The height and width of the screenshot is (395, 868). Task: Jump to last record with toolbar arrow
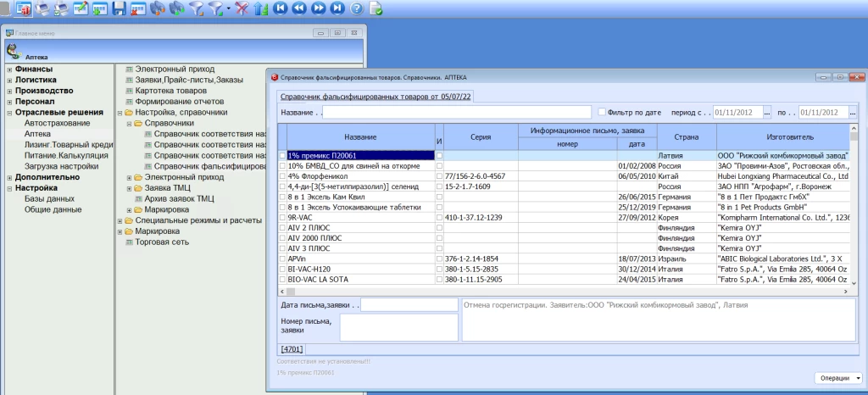pos(337,8)
